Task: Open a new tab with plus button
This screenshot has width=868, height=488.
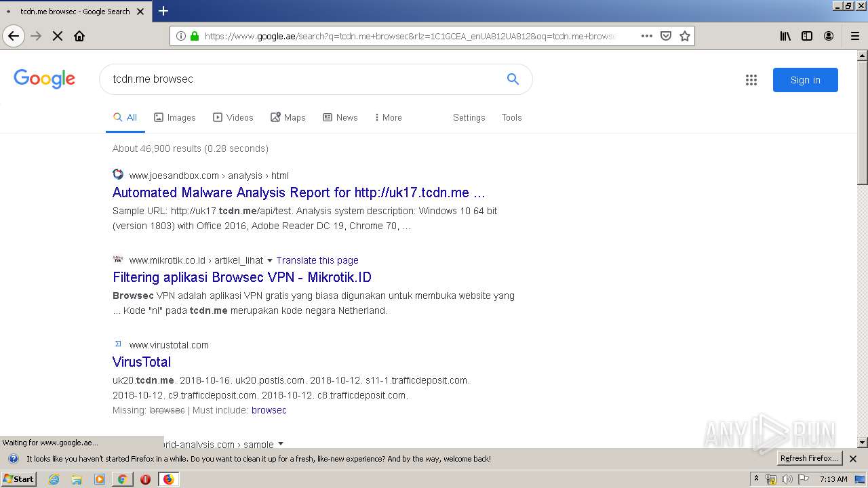Action: tap(163, 11)
